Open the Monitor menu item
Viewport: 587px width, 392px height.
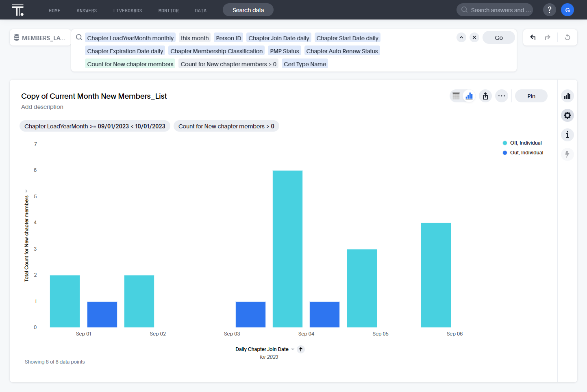click(x=169, y=11)
